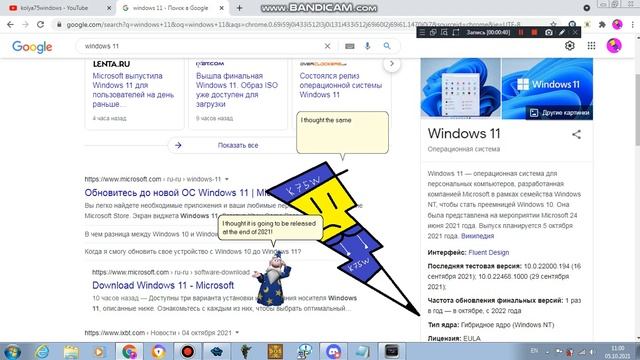Open Chrome three-dot menu

coord(632,24)
